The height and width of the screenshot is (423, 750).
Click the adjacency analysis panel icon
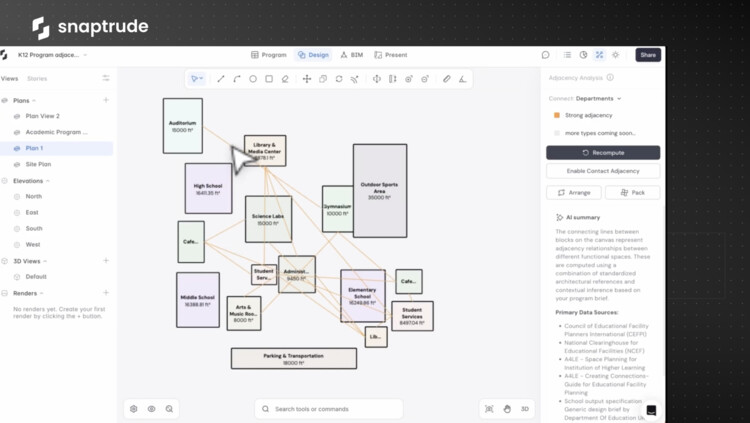pos(599,55)
